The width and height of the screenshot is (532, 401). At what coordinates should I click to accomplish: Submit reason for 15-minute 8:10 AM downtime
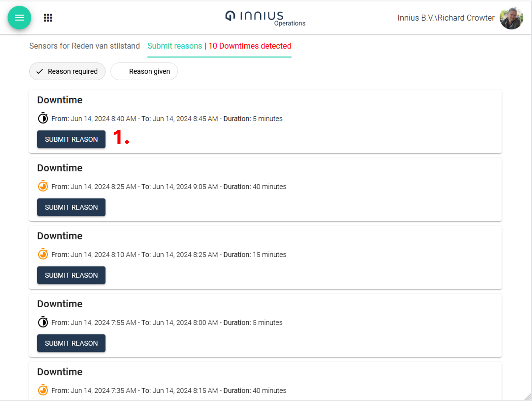pyautogui.click(x=71, y=275)
